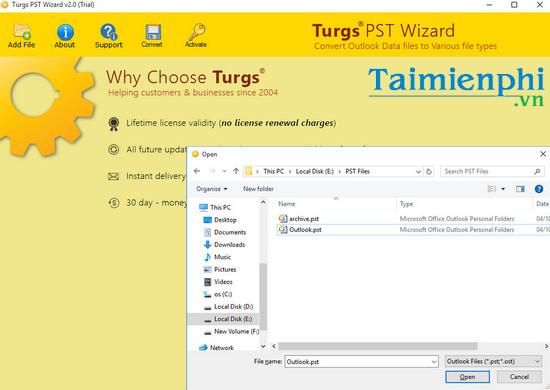Screen dimensions: 550x390
Task: Open Pictures in navigation tree
Action: (220, 269)
